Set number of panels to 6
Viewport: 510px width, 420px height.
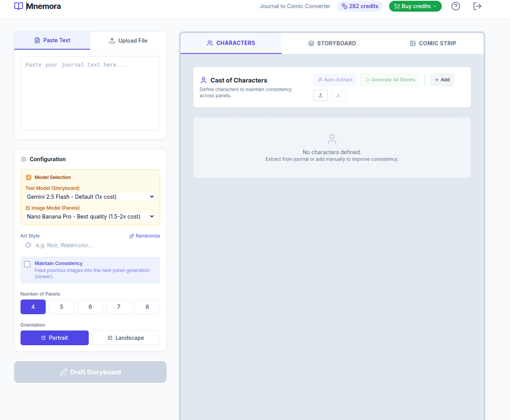click(90, 307)
